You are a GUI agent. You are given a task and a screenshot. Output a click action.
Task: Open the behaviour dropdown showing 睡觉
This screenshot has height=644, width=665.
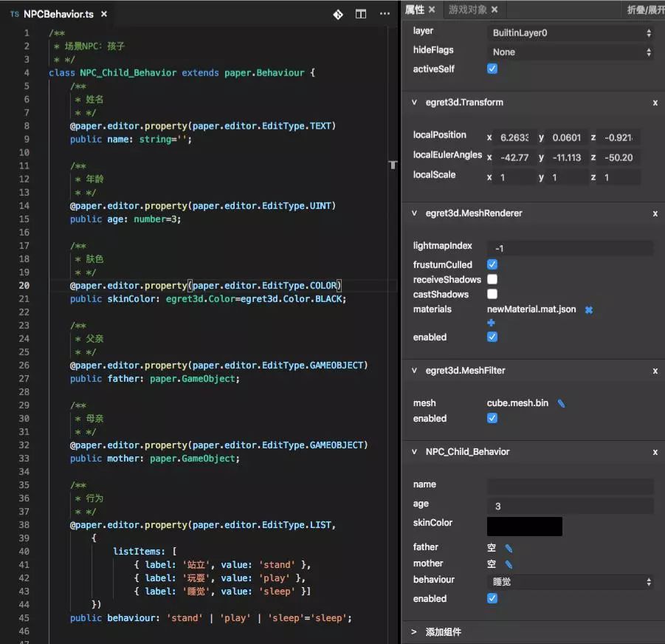[571, 582]
